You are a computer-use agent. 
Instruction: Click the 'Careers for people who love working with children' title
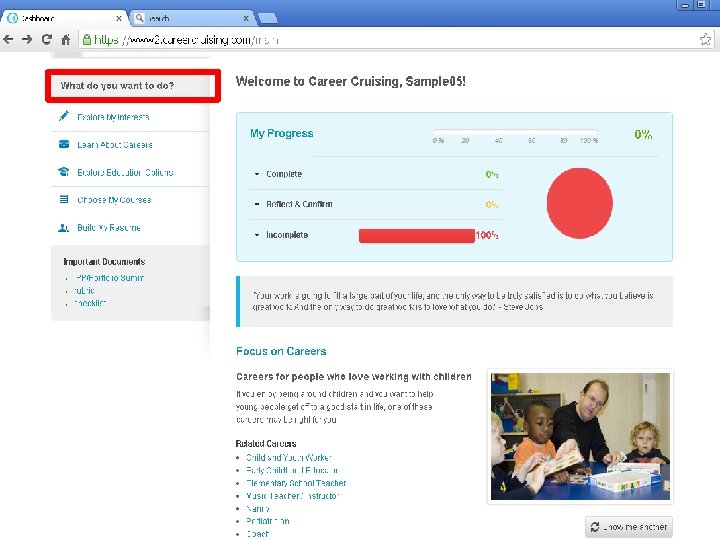pyautogui.click(x=354, y=377)
